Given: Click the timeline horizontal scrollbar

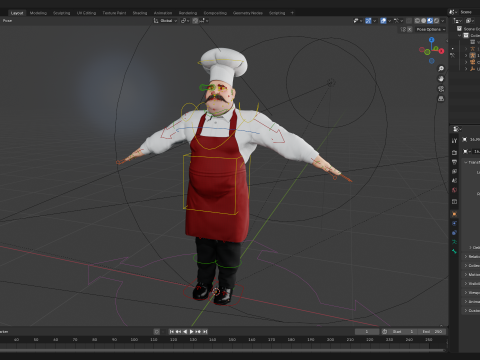Looking at the screenshot, I should pyautogui.click(x=223, y=350).
